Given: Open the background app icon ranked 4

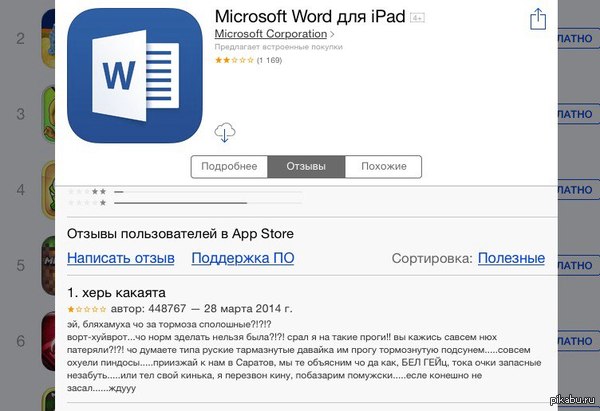Looking at the screenshot, I should (52, 190).
